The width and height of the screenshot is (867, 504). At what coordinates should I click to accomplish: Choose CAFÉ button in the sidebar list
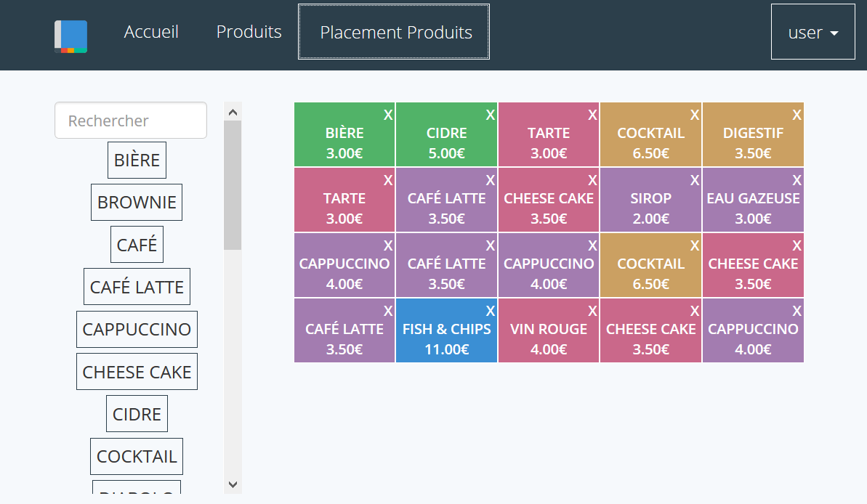(x=137, y=245)
